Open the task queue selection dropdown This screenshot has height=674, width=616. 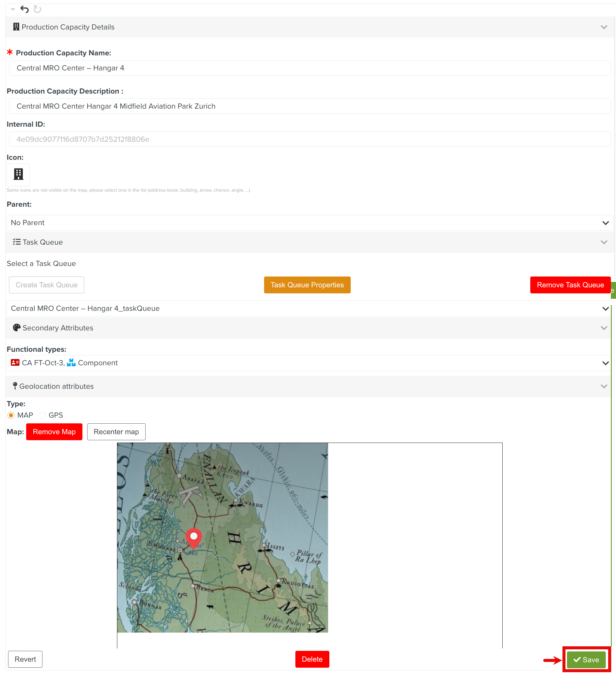point(310,309)
